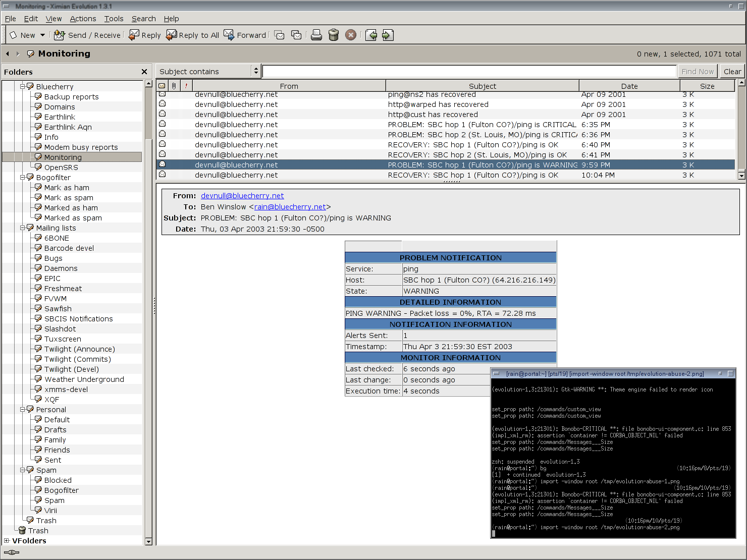Click the search text input field
Image resolution: width=747 pixels, height=560 pixels.
tap(469, 71)
